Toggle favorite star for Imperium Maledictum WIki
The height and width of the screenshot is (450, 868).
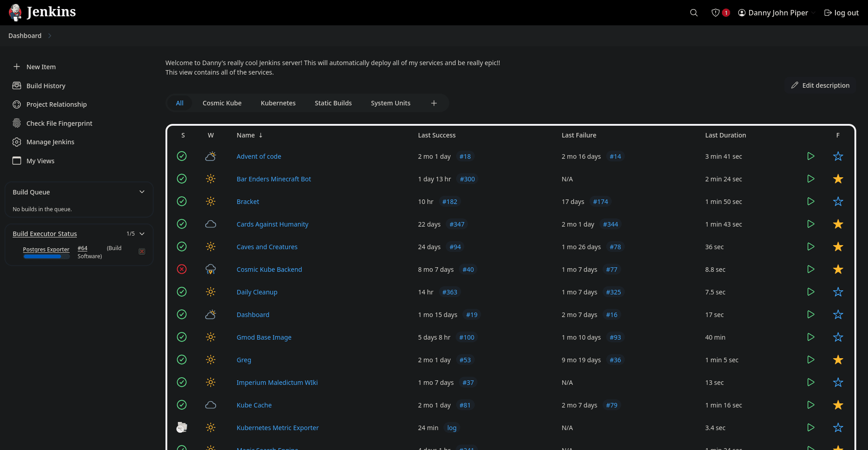[838, 382]
